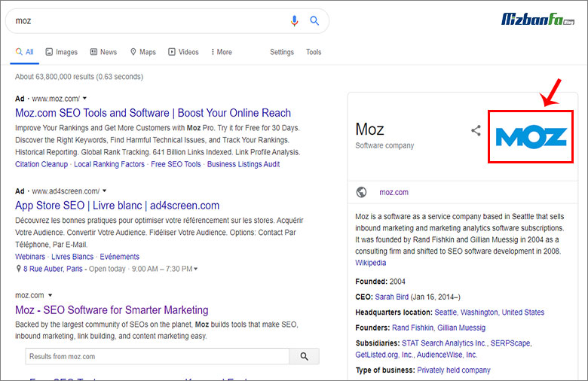Follow the Business Listings Audit sitelink
588x381 pixels.
point(243,164)
